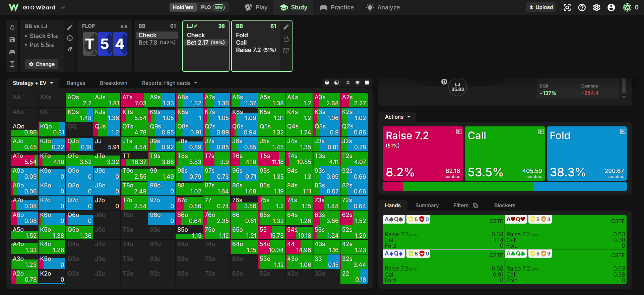644x295 pixels.
Task: Select the solid white square layout icon
Action: [367, 83]
